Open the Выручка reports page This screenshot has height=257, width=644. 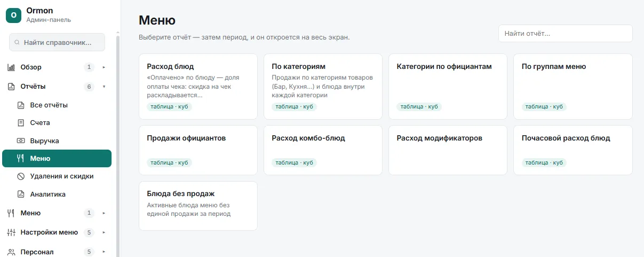pos(57,141)
